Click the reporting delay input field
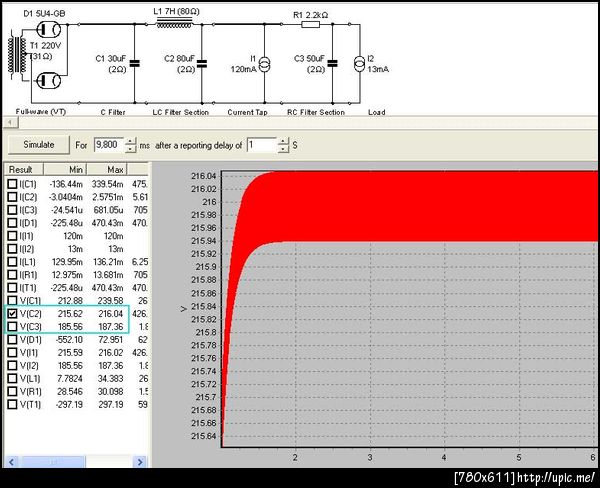Image resolution: width=600 pixels, height=488 pixels. click(x=262, y=145)
